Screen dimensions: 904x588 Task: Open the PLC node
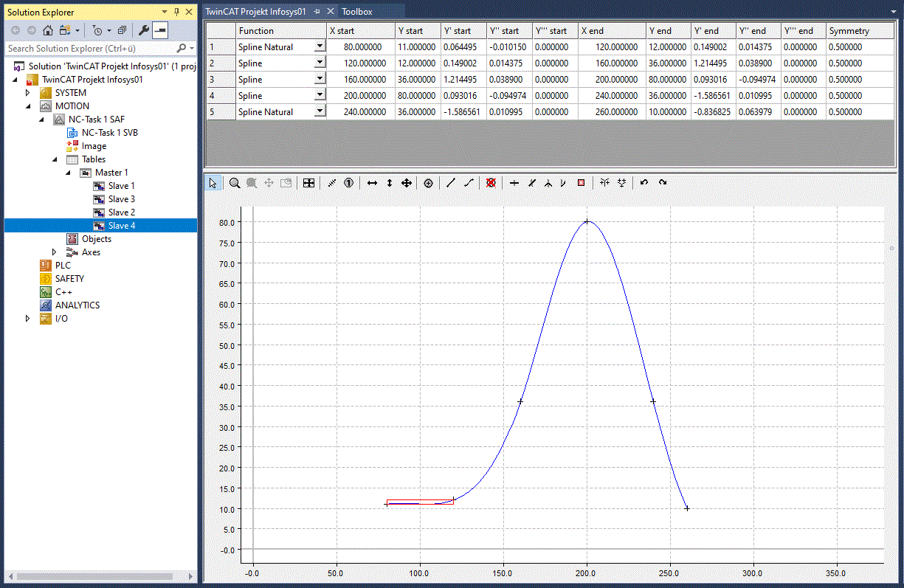tap(63, 266)
